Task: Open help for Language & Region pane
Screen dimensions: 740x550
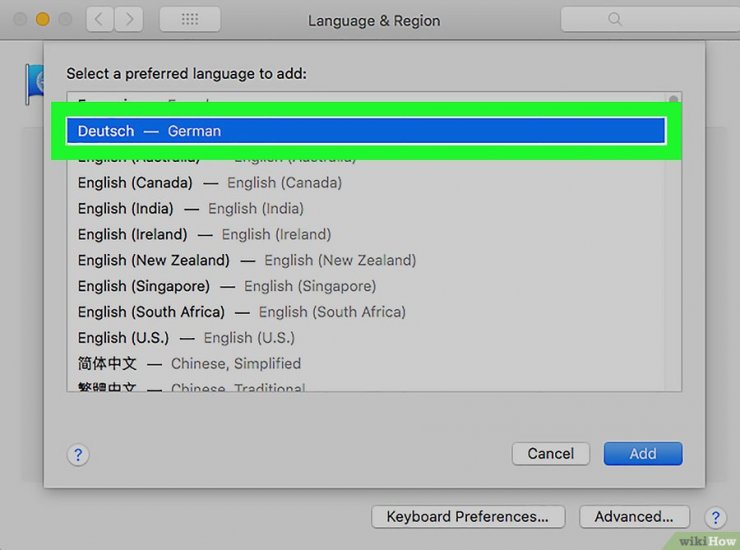Action: pos(715,517)
